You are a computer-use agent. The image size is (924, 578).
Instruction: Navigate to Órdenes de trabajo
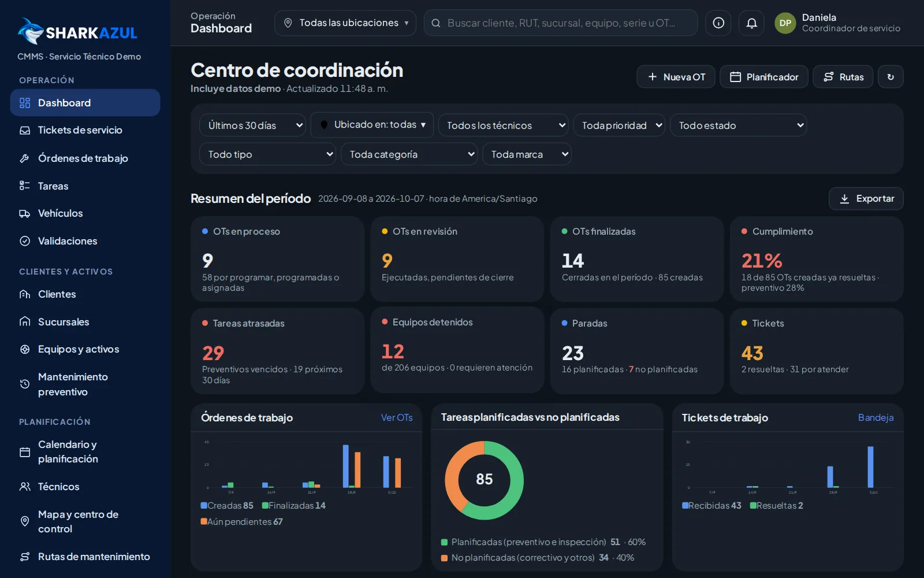[85, 158]
